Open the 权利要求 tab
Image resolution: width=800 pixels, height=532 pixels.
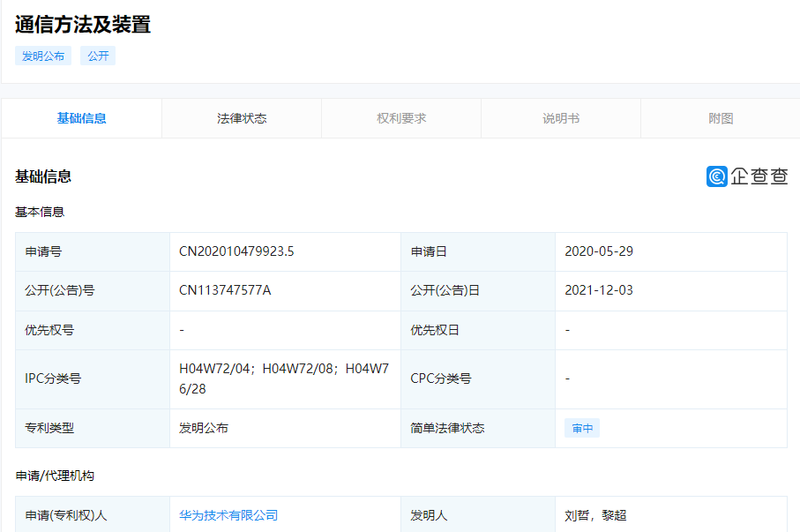pyautogui.click(x=401, y=118)
